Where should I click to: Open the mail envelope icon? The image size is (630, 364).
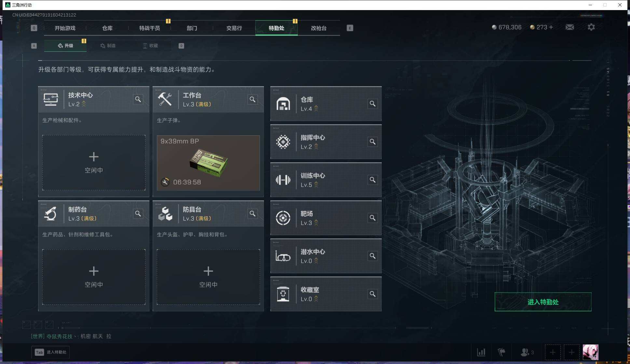pyautogui.click(x=569, y=27)
